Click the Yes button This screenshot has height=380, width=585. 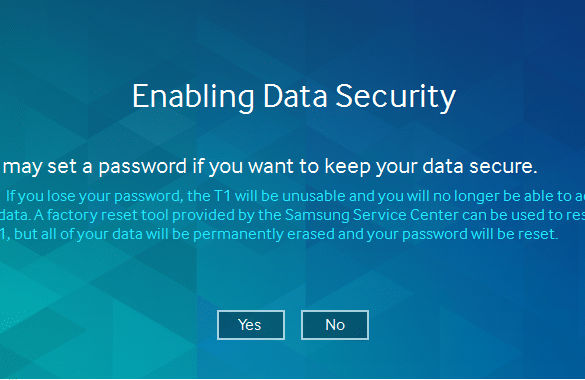[x=251, y=325]
